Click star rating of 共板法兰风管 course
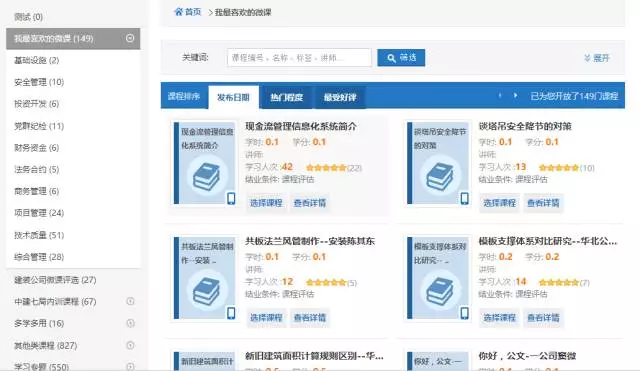This screenshot has width=640, height=371. click(326, 282)
